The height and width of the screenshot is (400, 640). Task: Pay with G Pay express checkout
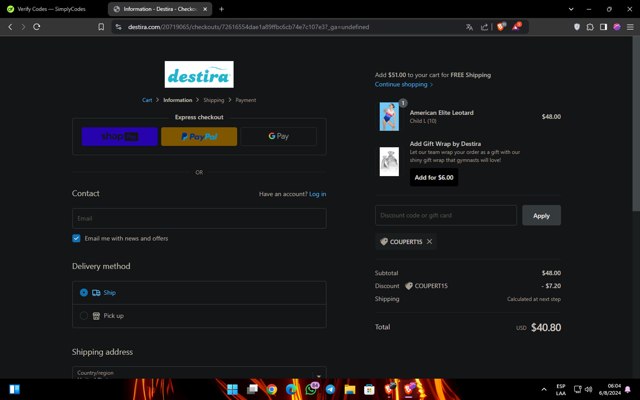point(278,136)
